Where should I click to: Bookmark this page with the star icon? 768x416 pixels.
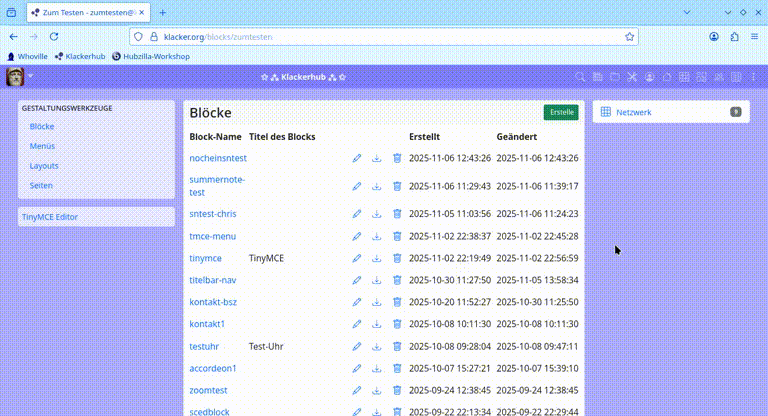coord(630,36)
